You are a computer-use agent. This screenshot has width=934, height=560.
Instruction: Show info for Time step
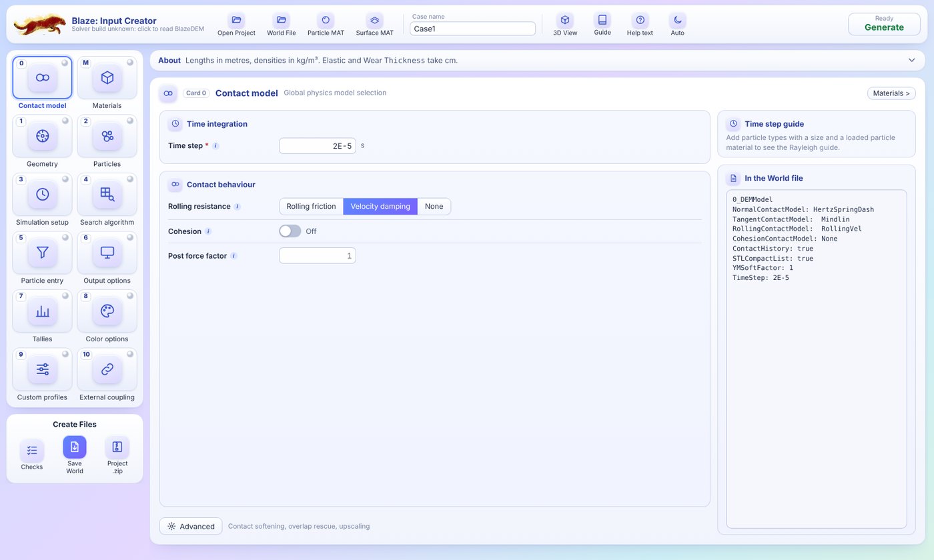pos(215,146)
